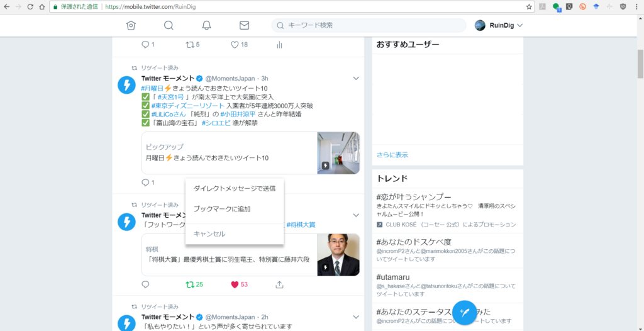
Task: Open the Adobe Acrobat extension icon
Action: click(542, 6)
